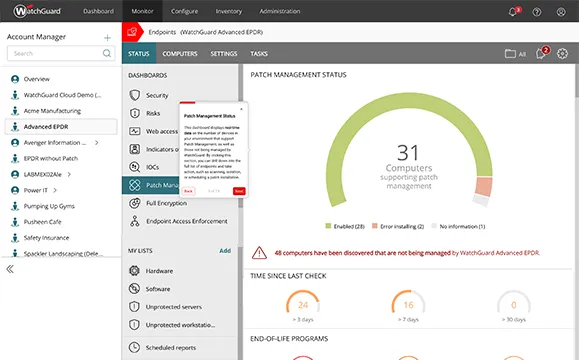Click Back in the tour popup
This screenshot has width=579, height=360.
coord(188,191)
